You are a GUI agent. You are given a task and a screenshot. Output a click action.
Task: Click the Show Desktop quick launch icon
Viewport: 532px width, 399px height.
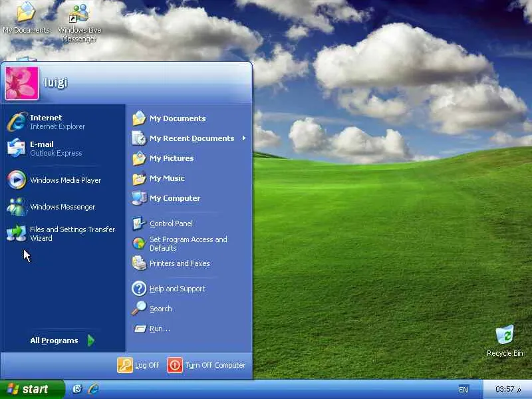pos(77,389)
